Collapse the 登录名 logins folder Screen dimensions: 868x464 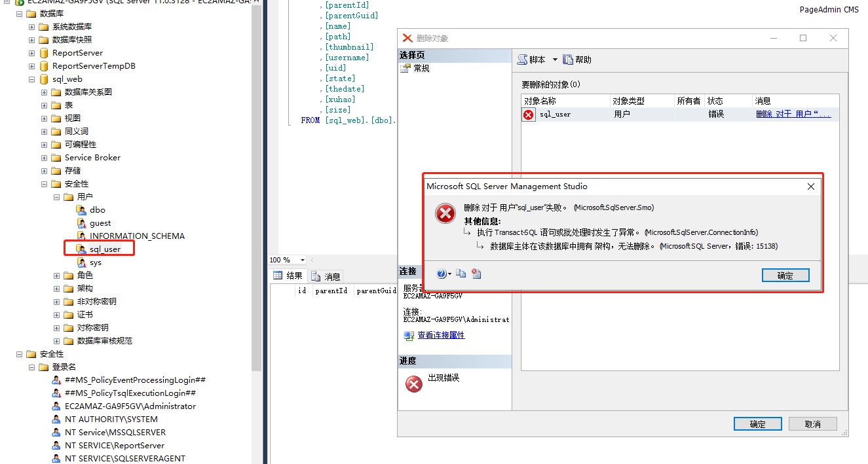[31, 367]
